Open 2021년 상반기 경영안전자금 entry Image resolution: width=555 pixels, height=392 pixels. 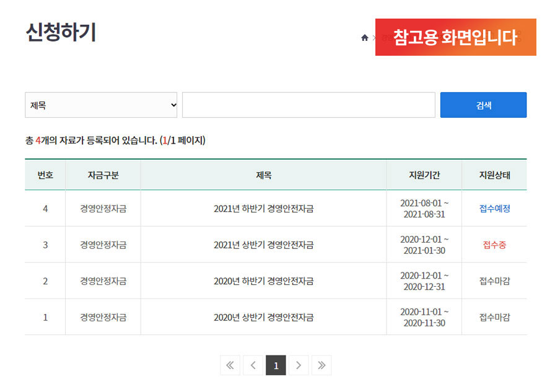coord(263,245)
